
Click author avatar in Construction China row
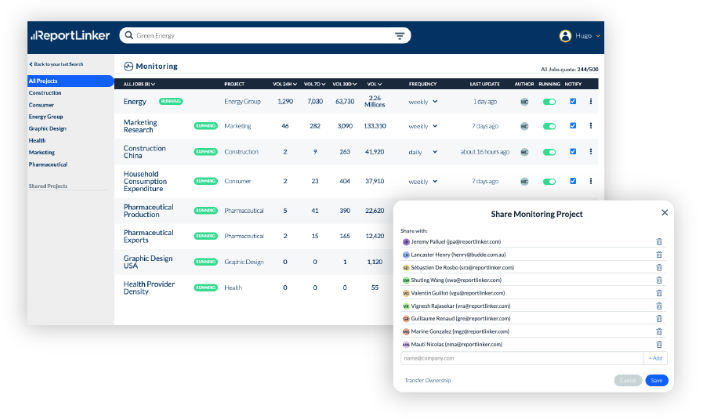coord(524,152)
